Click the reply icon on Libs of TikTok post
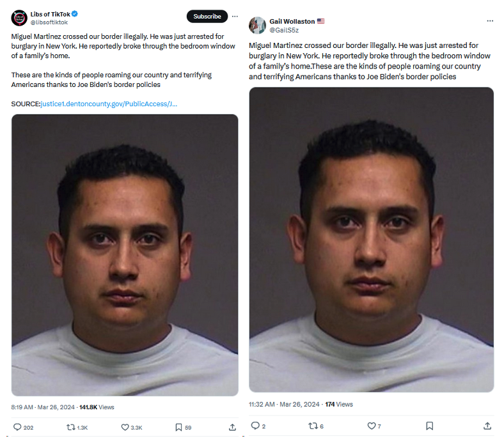Image resolution: width=504 pixels, height=443 pixels. coord(17,427)
